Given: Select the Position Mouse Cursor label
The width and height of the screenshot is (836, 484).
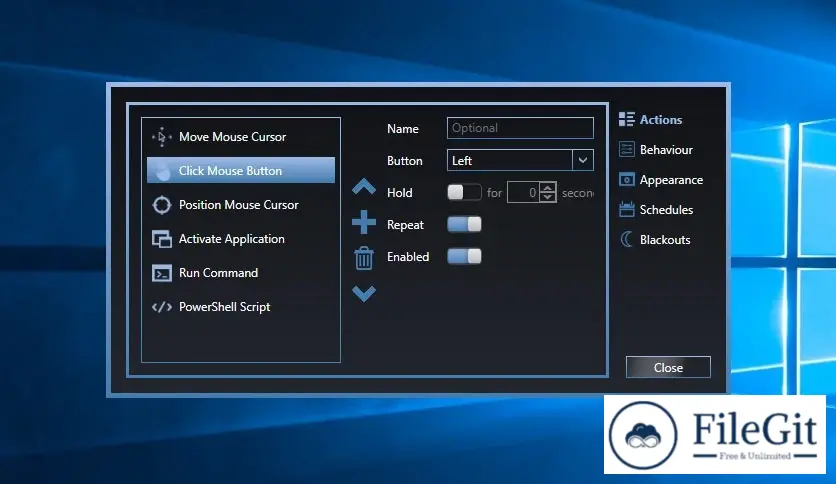Looking at the screenshot, I should (x=238, y=205).
